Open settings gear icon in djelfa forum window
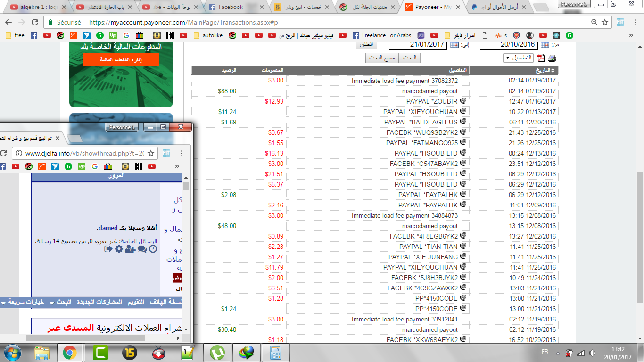 coord(119,248)
